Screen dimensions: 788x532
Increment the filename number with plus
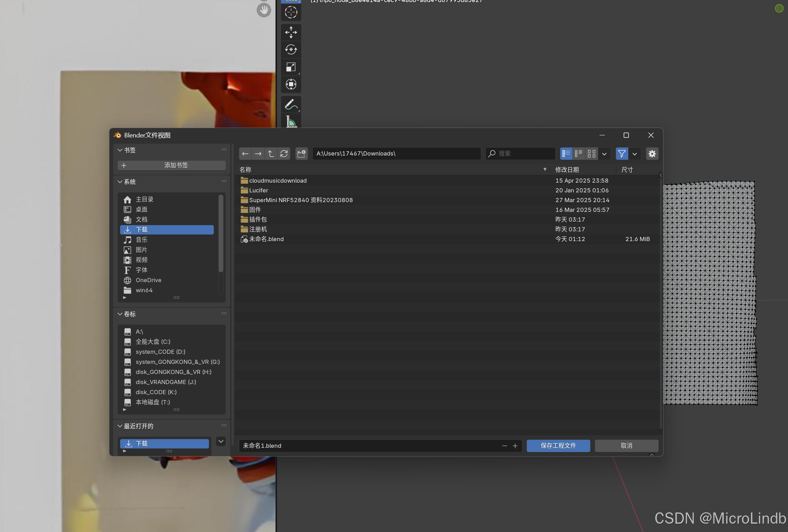[x=515, y=446]
